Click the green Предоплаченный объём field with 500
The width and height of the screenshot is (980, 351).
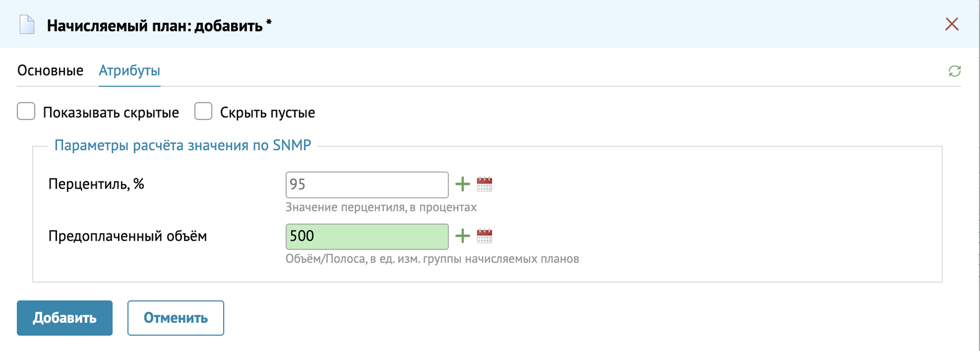pos(367,236)
